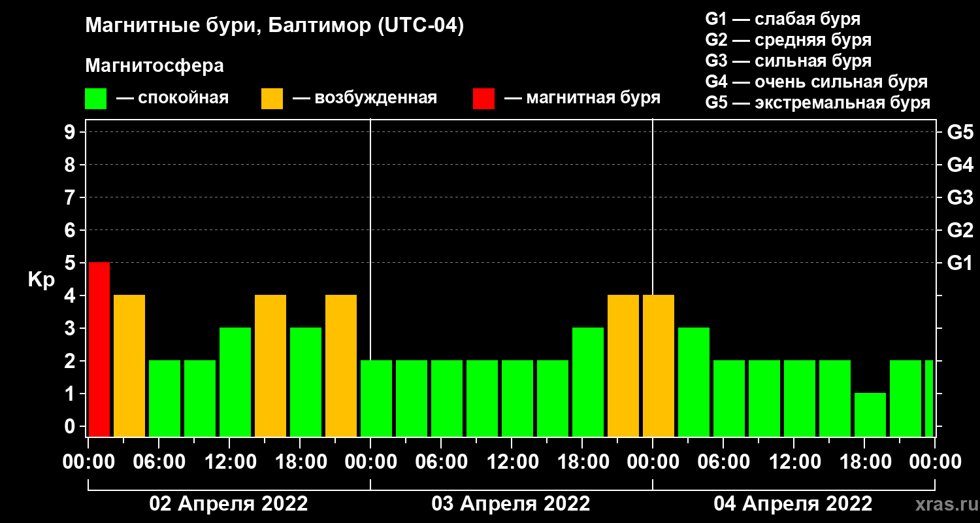The image size is (980, 523).
Task: Click the "04 Апреля 2022" date label
Action: tap(792, 504)
